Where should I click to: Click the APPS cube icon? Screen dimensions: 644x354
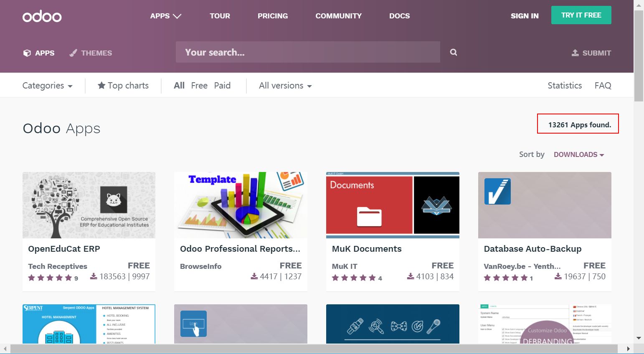coord(27,53)
